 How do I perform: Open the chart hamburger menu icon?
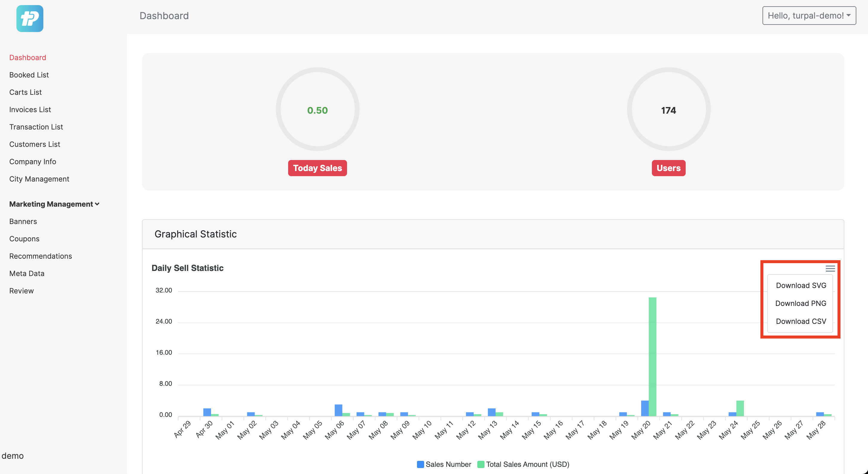pyautogui.click(x=830, y=268)
